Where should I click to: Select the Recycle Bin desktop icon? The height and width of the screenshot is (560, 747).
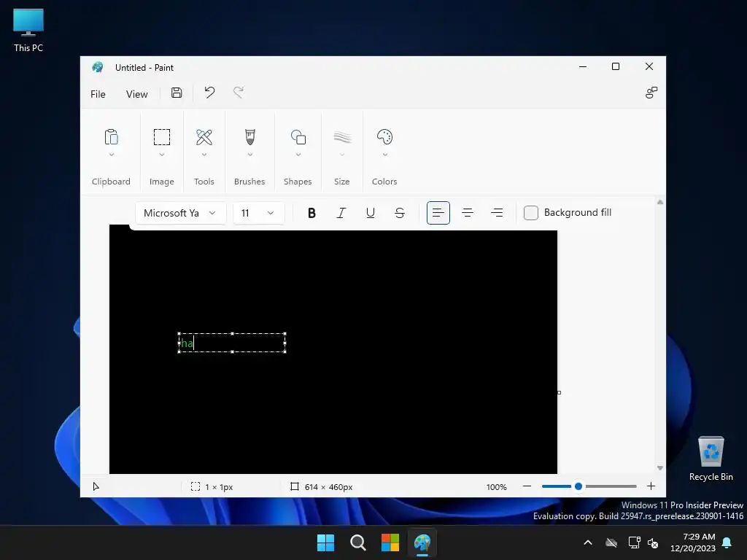click(711, 459)
